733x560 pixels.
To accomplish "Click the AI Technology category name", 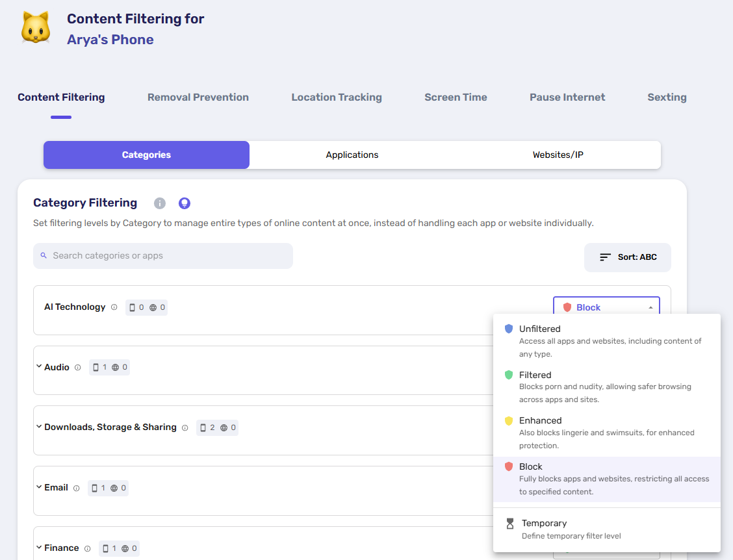I will [x=75, y=307].
